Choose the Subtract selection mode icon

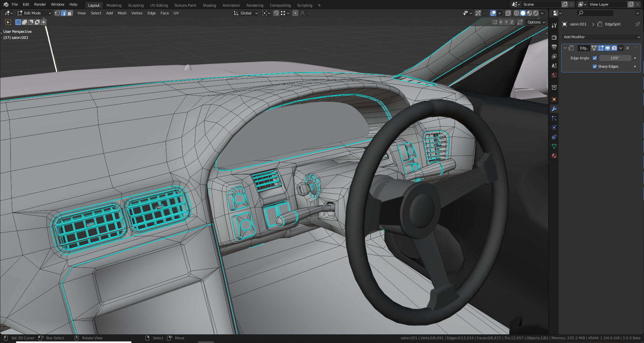click(x=31, y=22)
